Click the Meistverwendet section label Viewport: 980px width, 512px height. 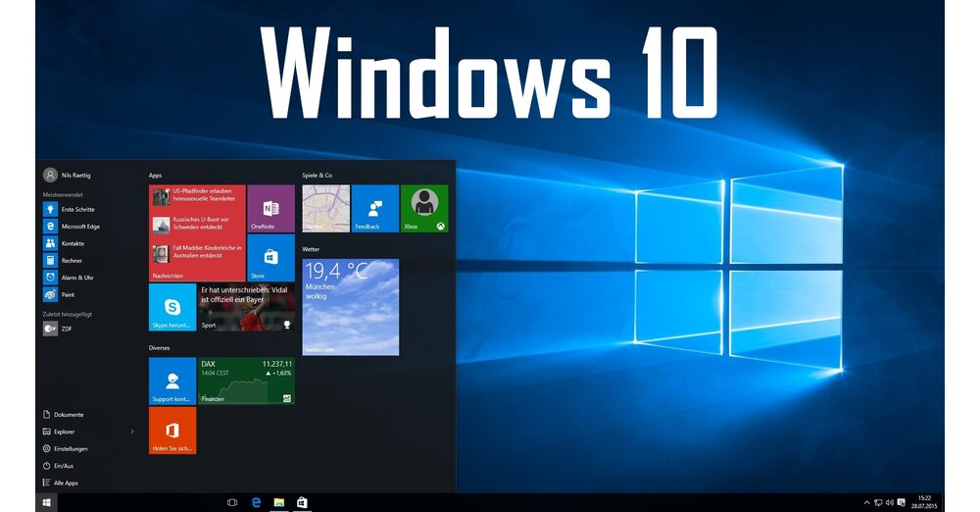[63, 194]
